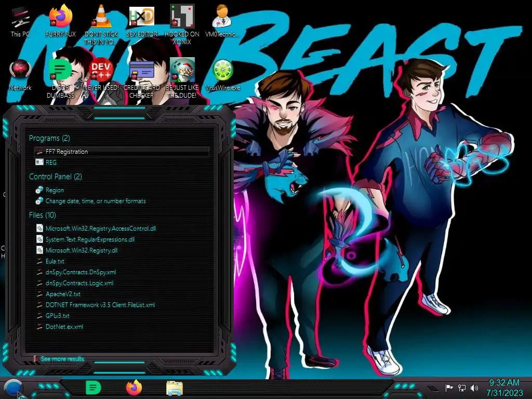Select the REG program result

[122, 163]
